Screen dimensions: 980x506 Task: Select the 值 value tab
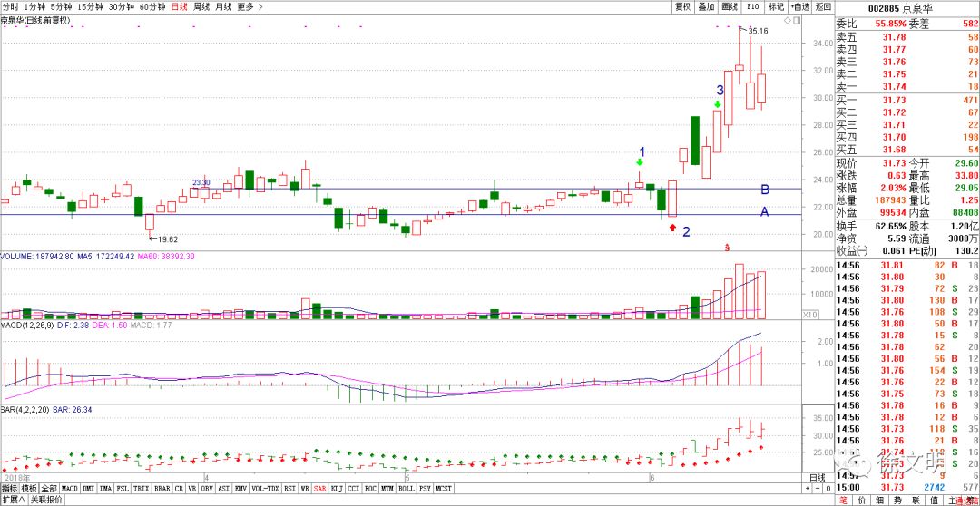click(933, 501)
